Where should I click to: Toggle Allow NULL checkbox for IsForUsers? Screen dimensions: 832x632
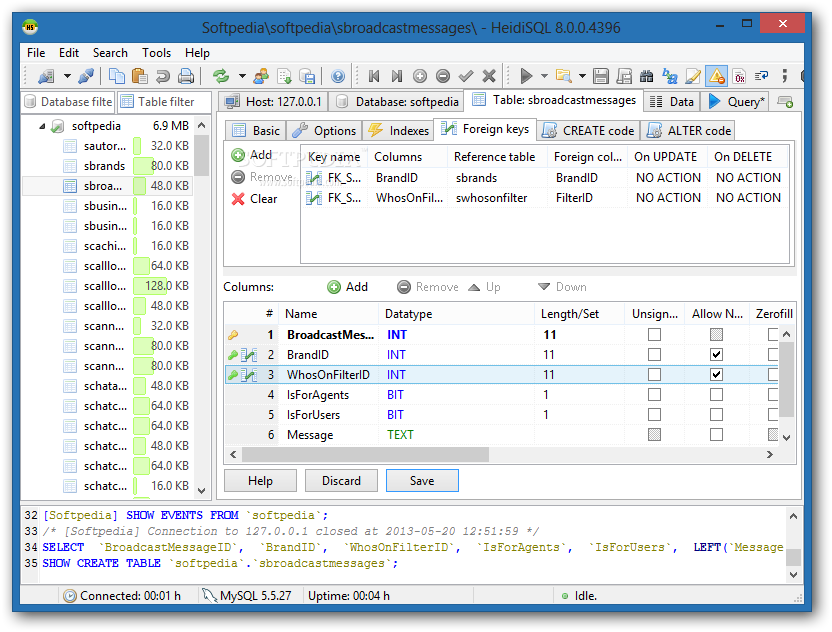click(x=716, y=414)
